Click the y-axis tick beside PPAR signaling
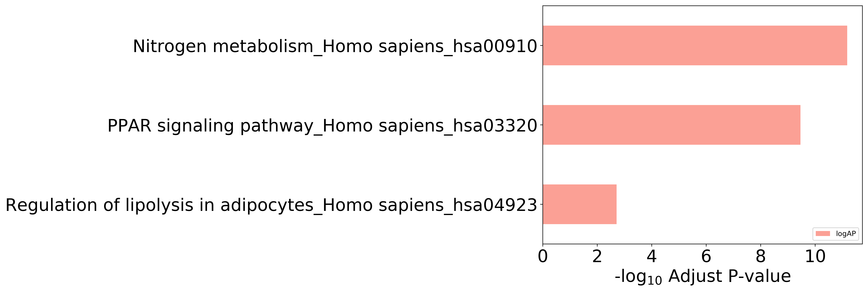This screenshot has height=291, width=868. (x=541, y=125)
